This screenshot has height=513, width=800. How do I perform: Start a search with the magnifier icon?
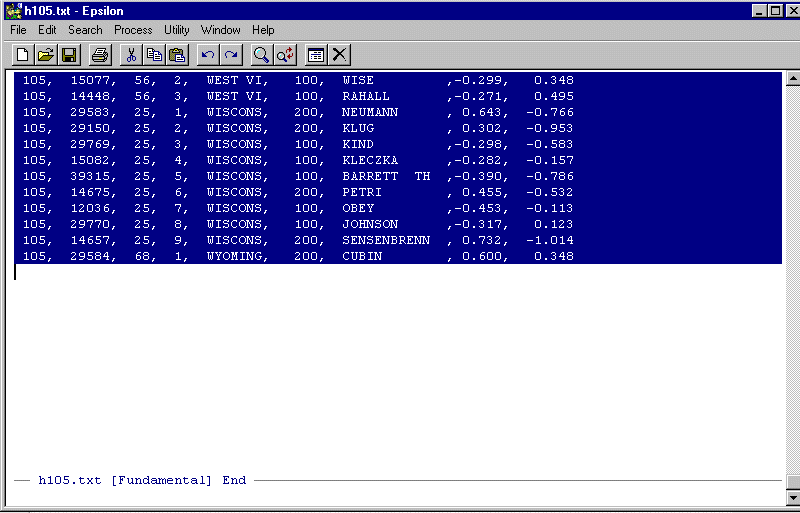(262, 55)
